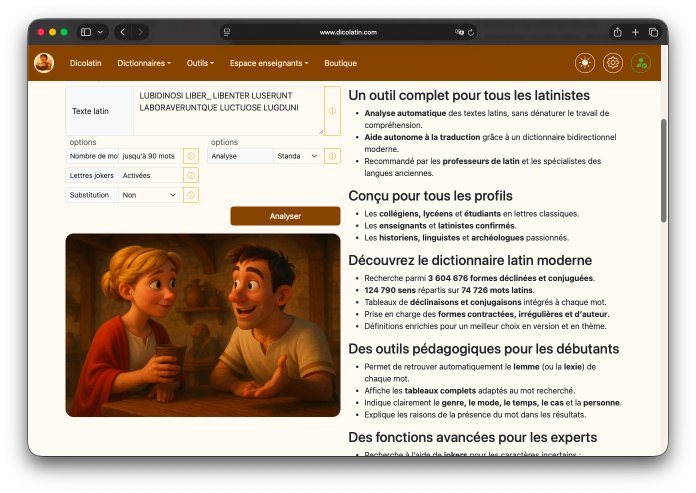Screen dimensions: 696x493
Task: Click info icon next to Texte latin
Action: (332, 111)
